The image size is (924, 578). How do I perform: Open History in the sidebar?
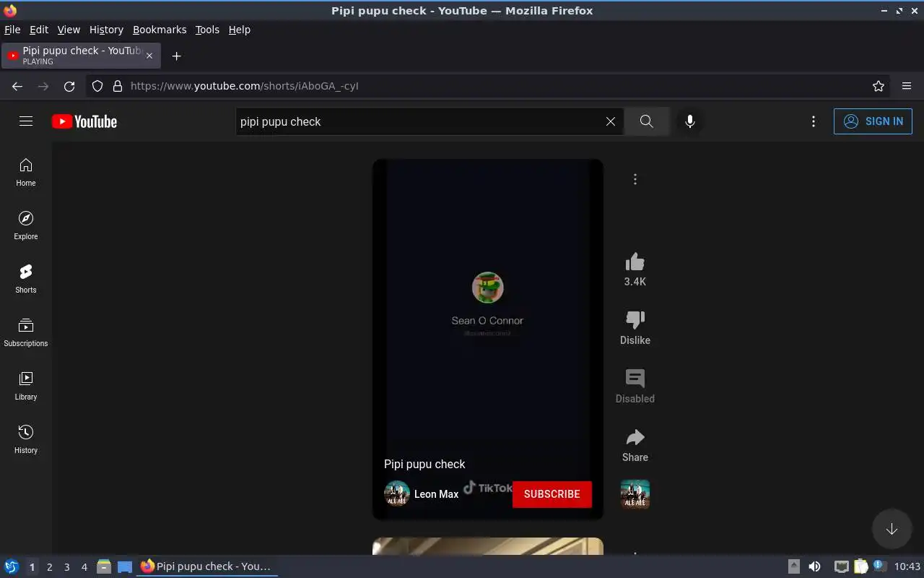(x=26, y=440)
